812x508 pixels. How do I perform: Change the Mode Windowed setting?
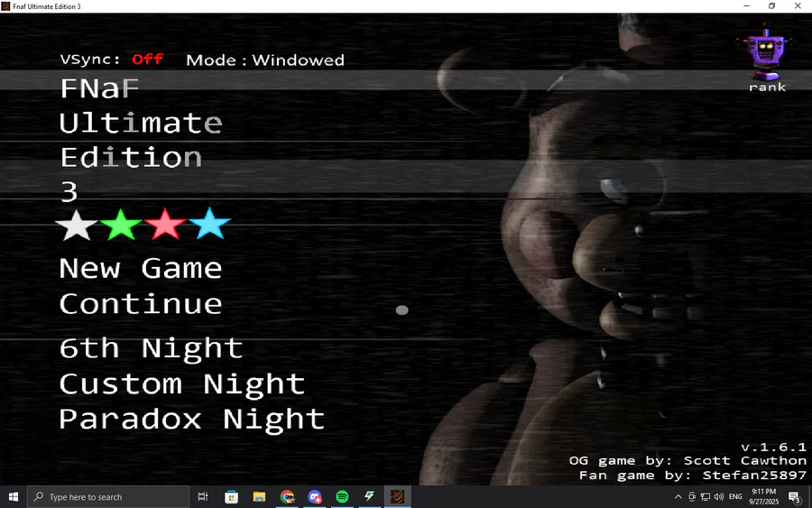265,60
